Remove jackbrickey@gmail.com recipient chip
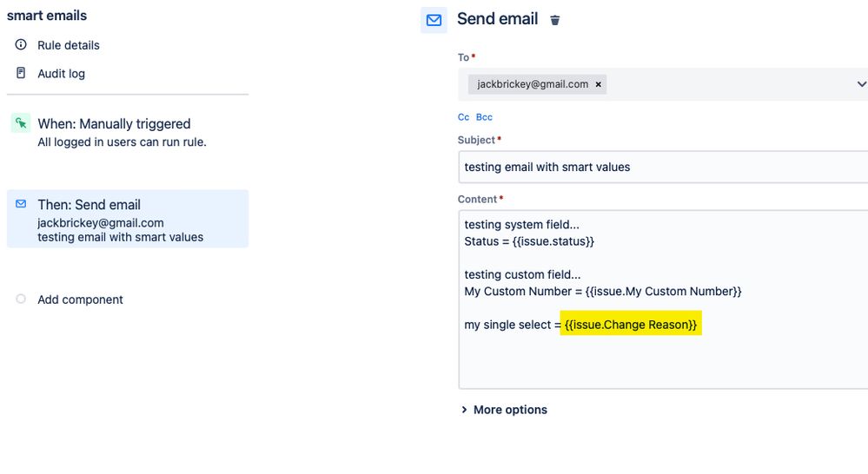The height and width of the screenshot is (474, 868). [x=598, y=84]
